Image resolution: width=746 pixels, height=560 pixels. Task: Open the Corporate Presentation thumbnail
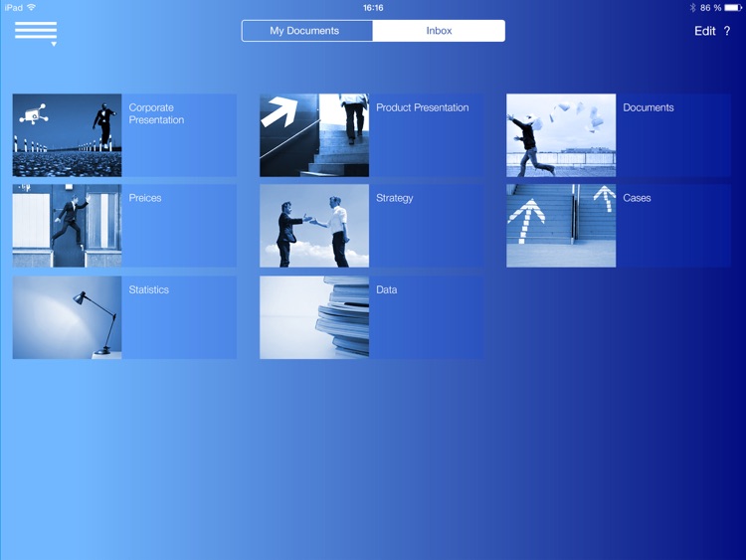67,135
